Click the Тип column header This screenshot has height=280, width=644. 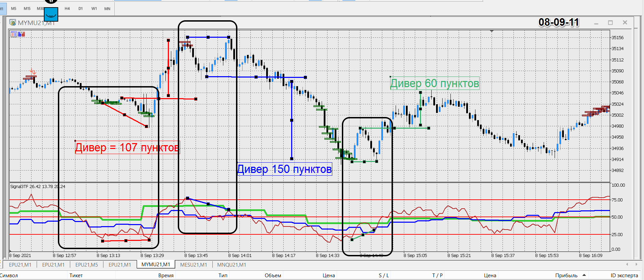tap(223, 275)
